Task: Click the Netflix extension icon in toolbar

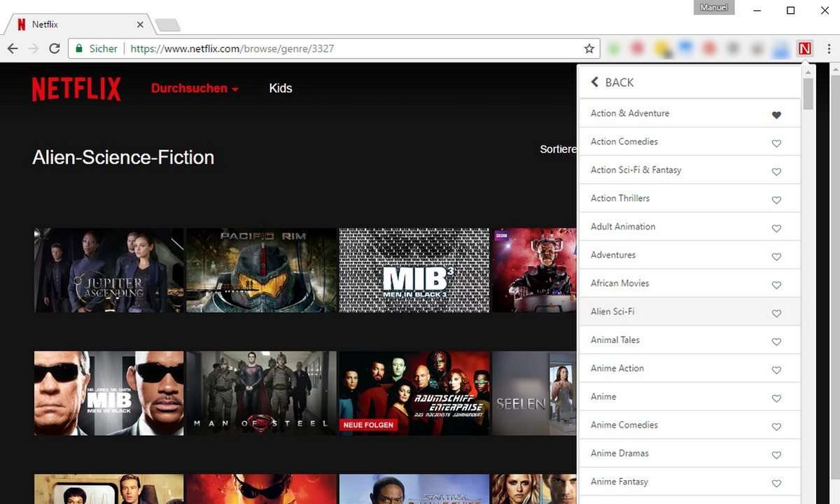Action: [x=804, y=48]
